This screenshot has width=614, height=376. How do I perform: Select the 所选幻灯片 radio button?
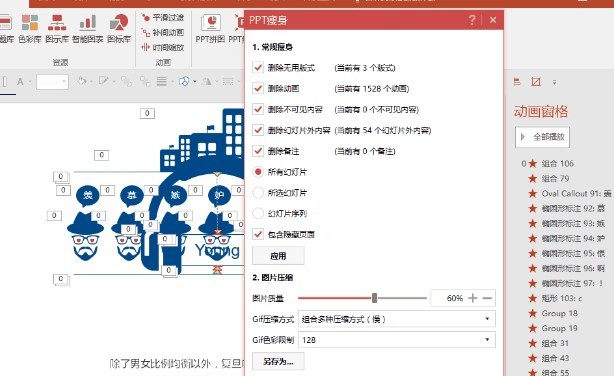[x=258, y=192]
